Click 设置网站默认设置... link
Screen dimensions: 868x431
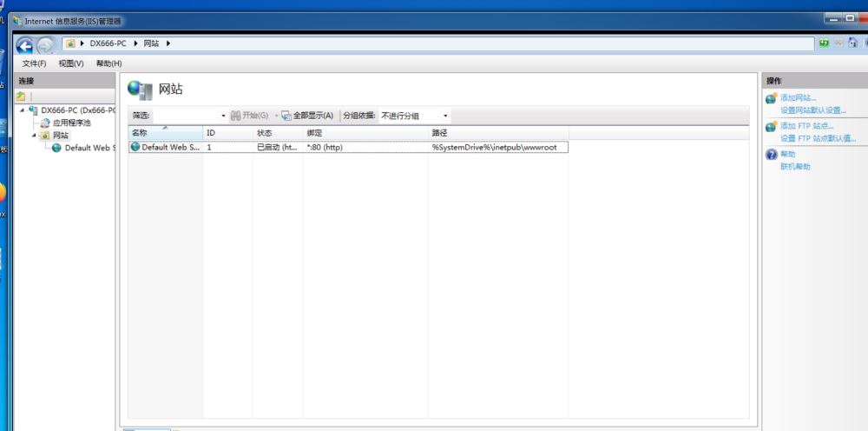pyautogui.click(x=813, y=110)
